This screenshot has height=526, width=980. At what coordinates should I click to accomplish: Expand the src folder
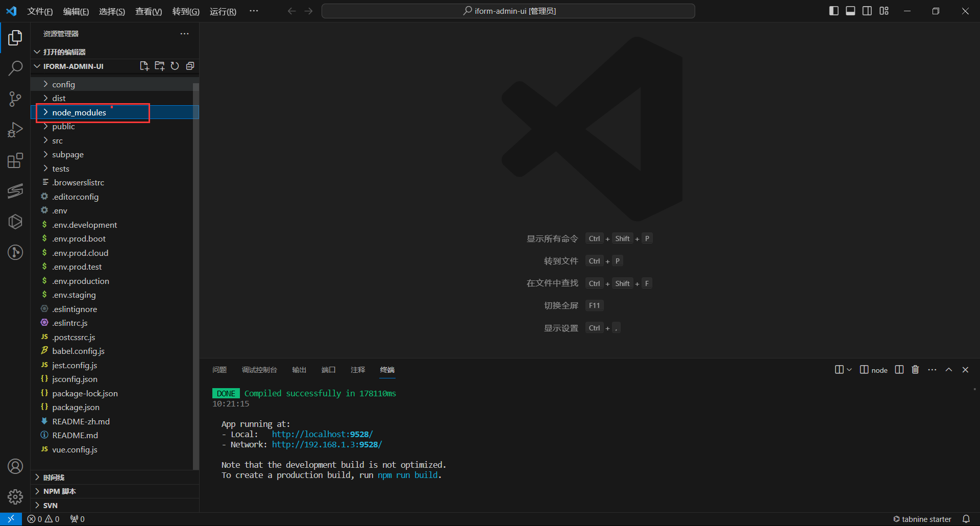coord(57,140)
